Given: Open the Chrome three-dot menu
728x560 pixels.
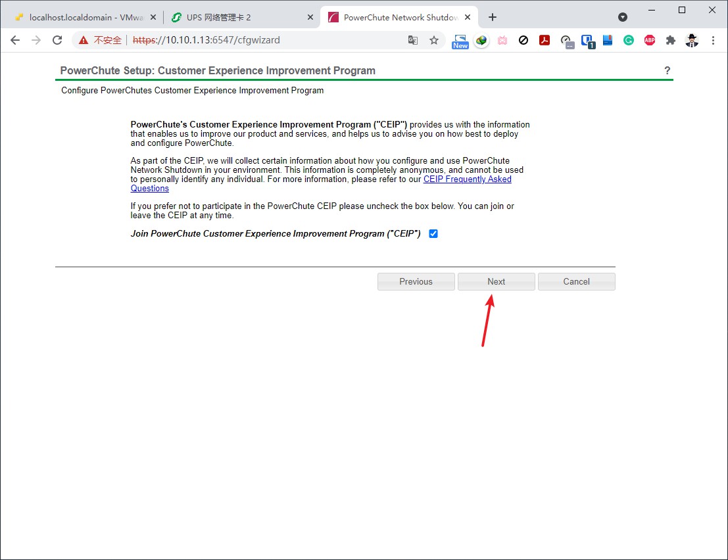Looking at the screenshot, I should [x=714, y=40].
